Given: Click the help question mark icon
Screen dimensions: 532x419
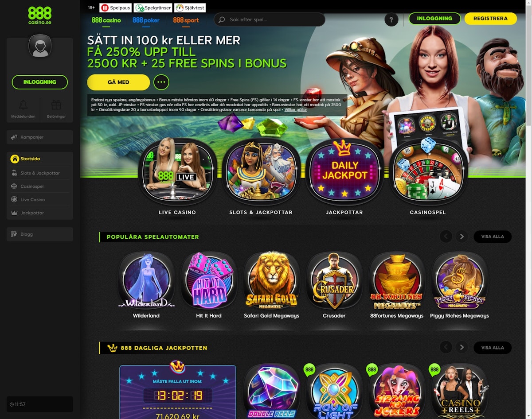Looking at the screenshot, I should click(391, 19).
